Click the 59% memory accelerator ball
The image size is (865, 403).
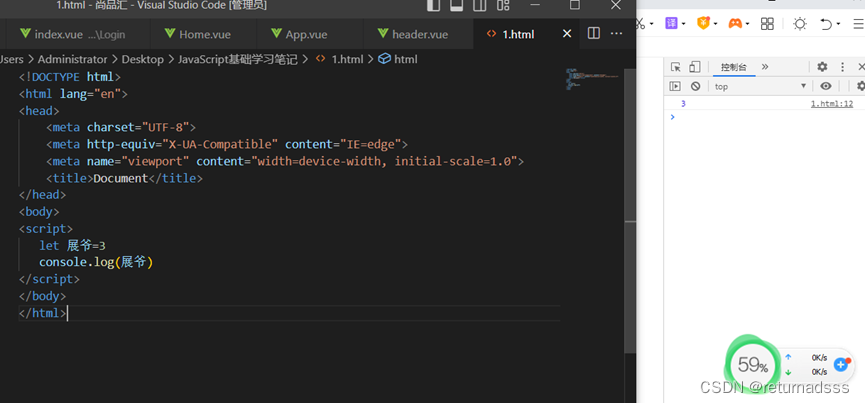[x=752, y=364]
